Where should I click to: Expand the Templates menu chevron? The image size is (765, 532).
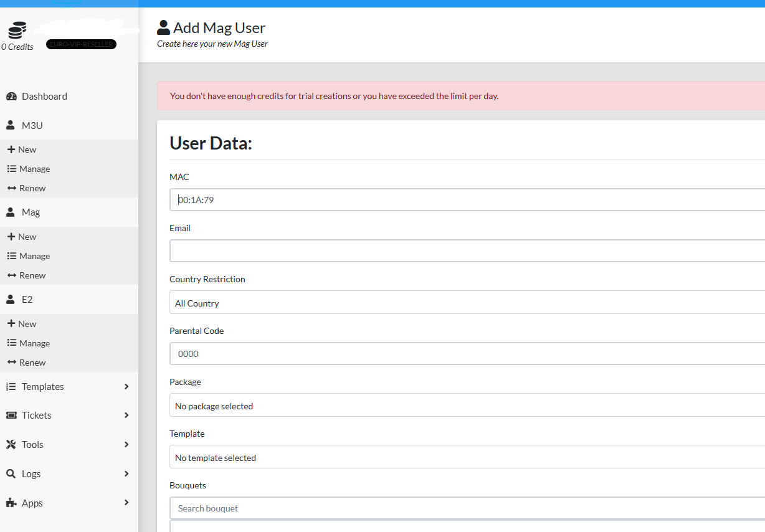click(x=126, y=387)
